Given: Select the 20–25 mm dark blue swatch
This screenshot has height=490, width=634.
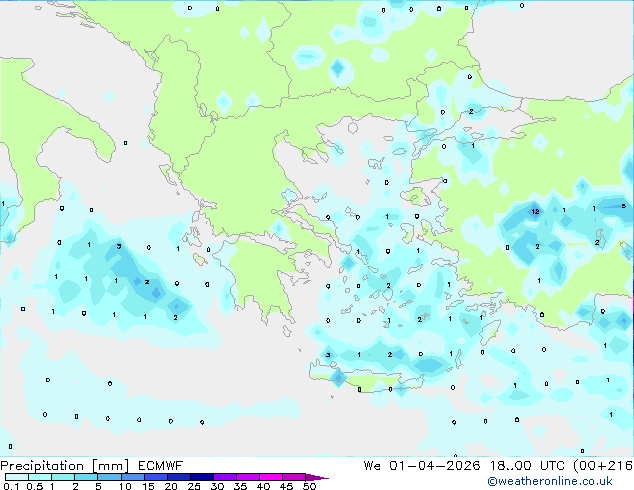Looking at the screenshot, I should 179,477.
